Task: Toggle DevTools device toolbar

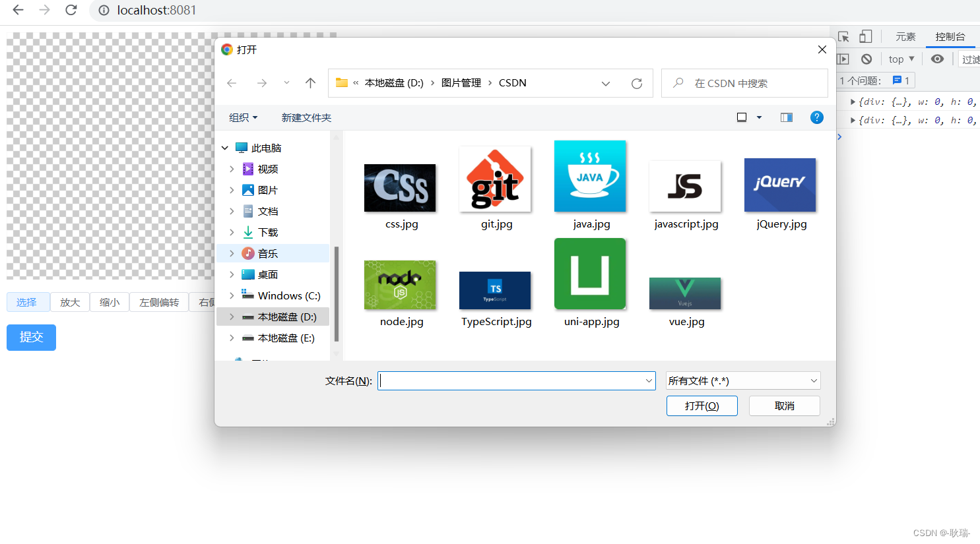Action: [x=866, y=37]
